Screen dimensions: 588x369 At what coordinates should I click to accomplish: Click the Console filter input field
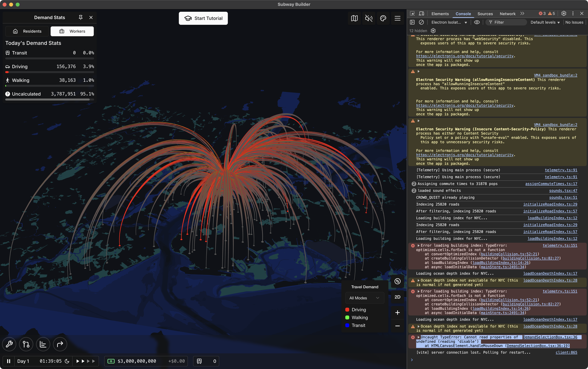[x=506, y=22]
